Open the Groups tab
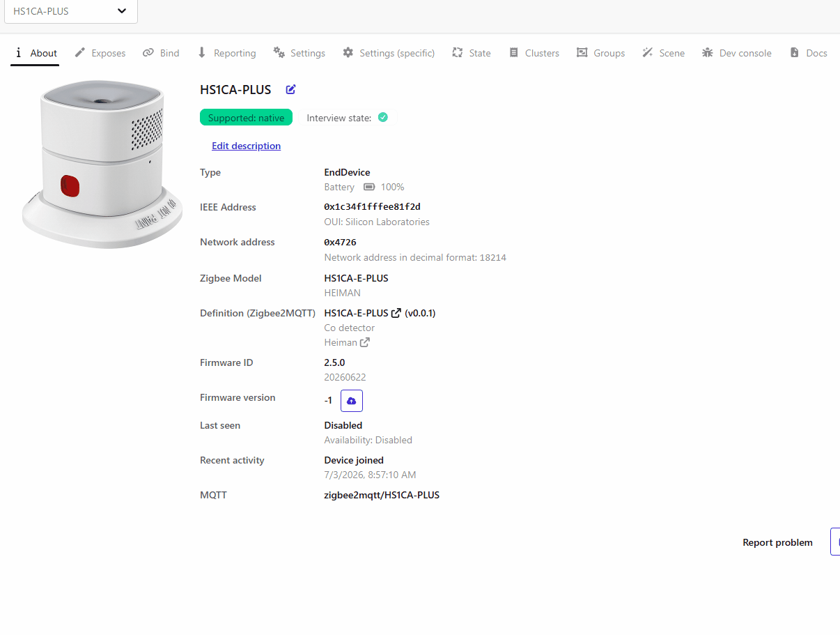The height and width of the screenshot is (635, 840). click(601, 53)
